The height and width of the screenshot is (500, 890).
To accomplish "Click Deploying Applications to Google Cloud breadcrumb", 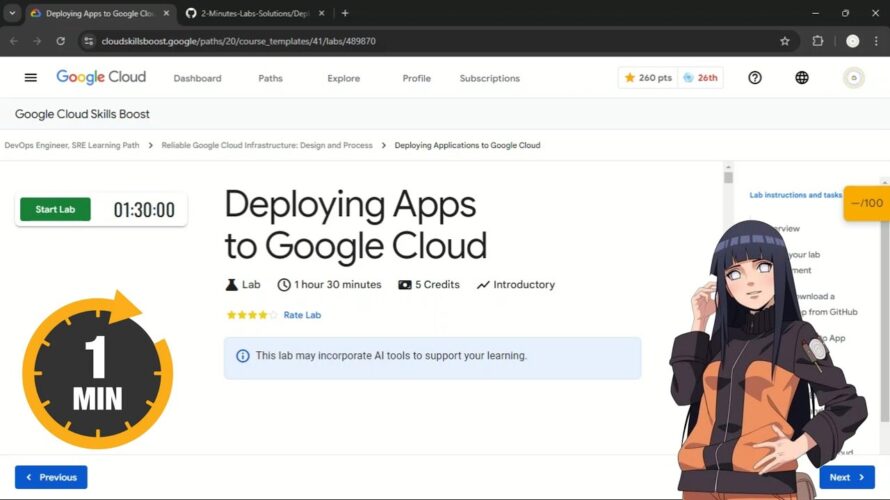I will tap(467, 145).
